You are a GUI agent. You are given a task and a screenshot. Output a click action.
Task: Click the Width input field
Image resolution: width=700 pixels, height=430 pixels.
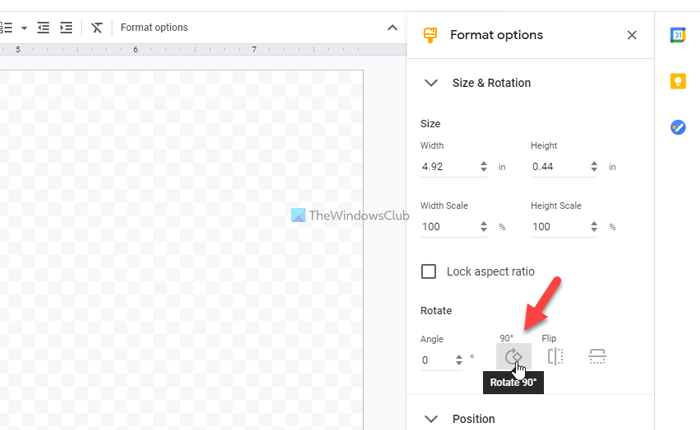point(448,167)
